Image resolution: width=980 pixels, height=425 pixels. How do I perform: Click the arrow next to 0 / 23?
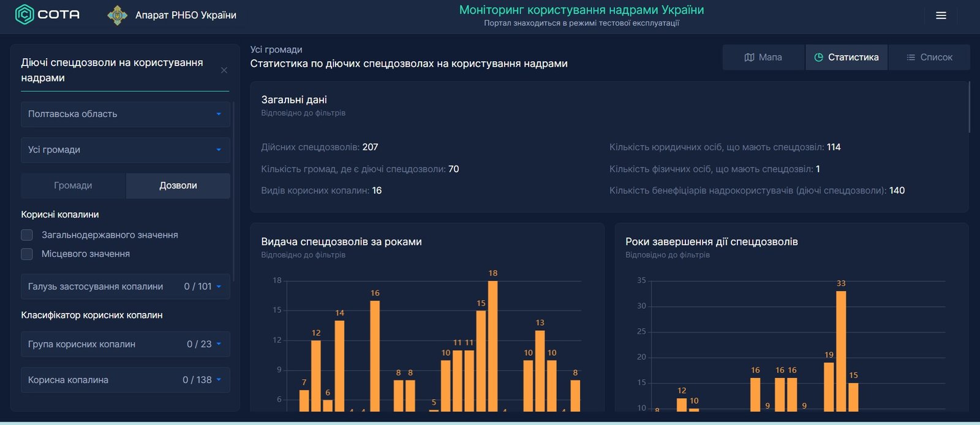(x=219, y=344)
